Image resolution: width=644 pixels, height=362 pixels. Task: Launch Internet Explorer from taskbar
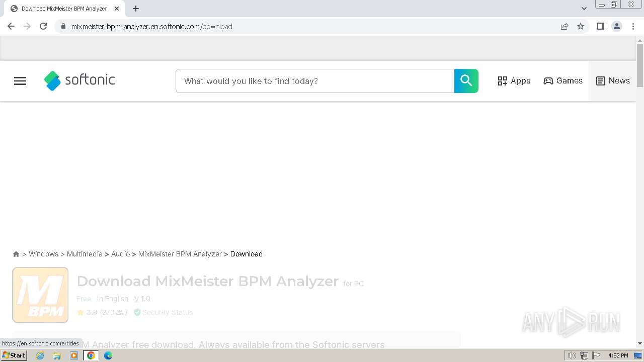coord(40,355)
